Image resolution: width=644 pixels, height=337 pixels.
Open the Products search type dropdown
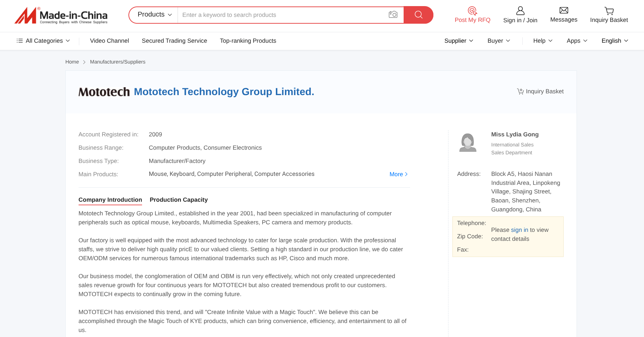point(155,15)
